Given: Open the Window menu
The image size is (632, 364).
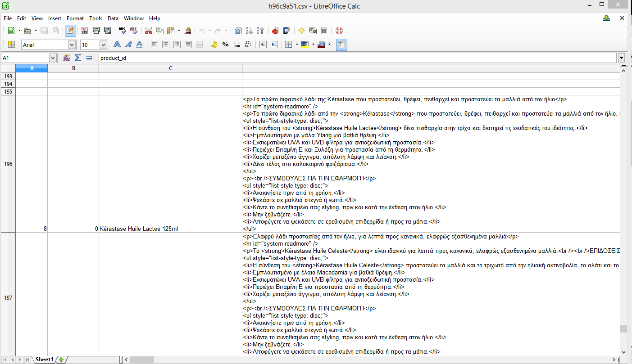Looking at the screenshot, I should point(134,18).
